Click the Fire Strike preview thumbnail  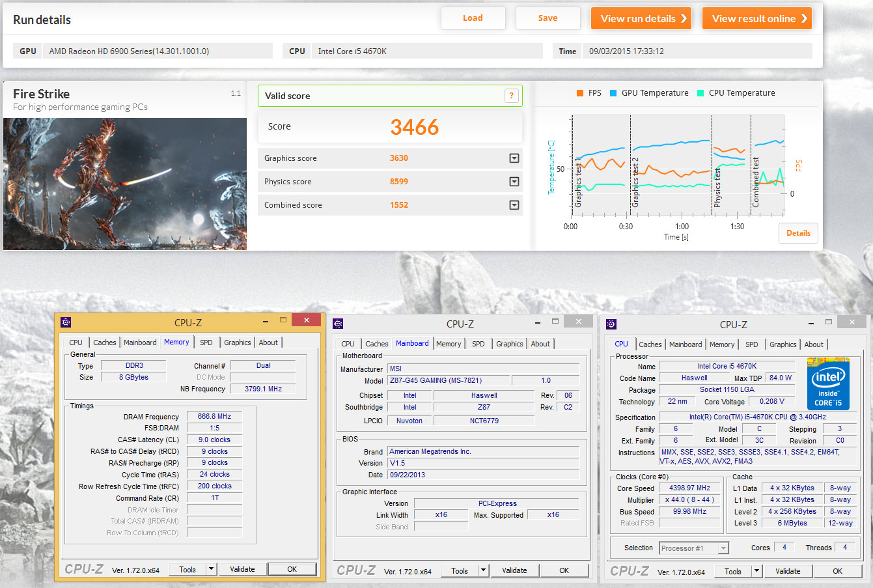click(125, 184)
